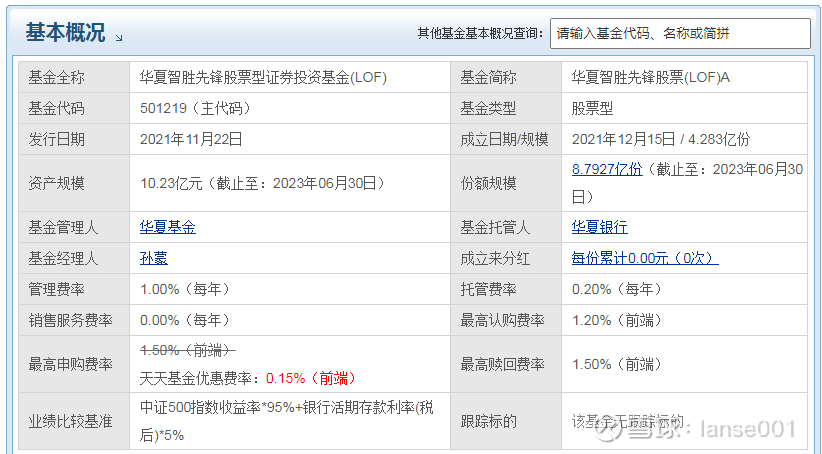Select the establishment date 2021年12月15日 / 4.283亿份
This screenshot has width=822, height=454.
(661, 139)
